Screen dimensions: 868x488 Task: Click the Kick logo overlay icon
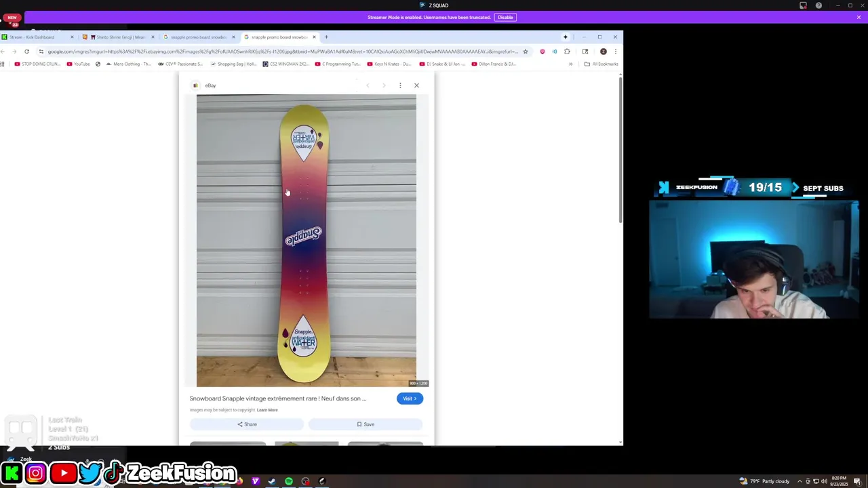(x=12, y=472)
